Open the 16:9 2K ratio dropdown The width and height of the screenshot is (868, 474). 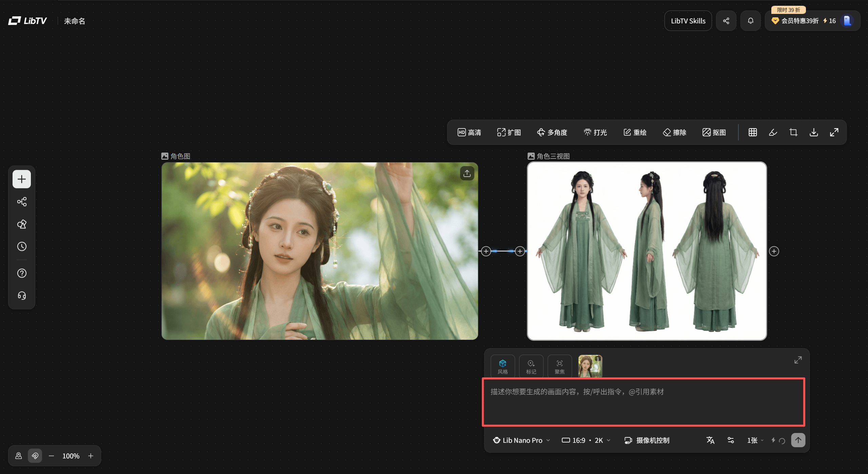[586, 440]
